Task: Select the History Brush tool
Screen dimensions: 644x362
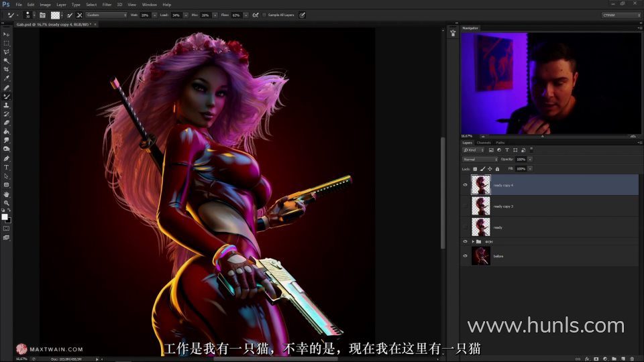Action: pyautogui.click(x=6, y=114)
